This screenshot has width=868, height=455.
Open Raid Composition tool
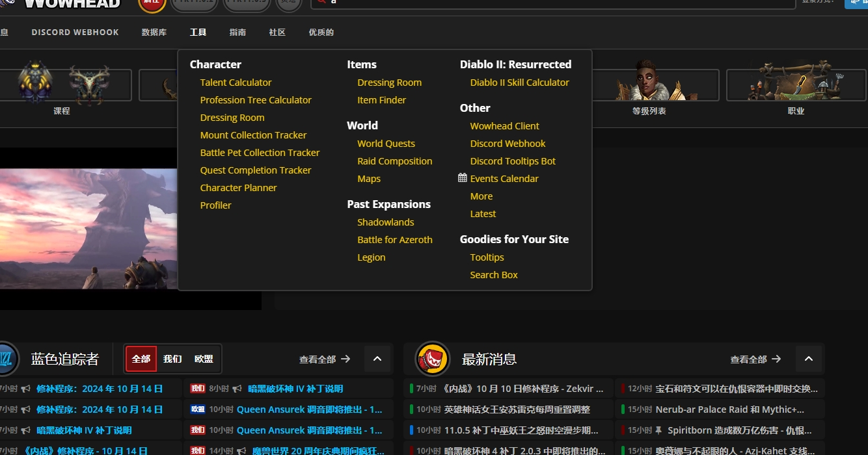pos(395,161)
